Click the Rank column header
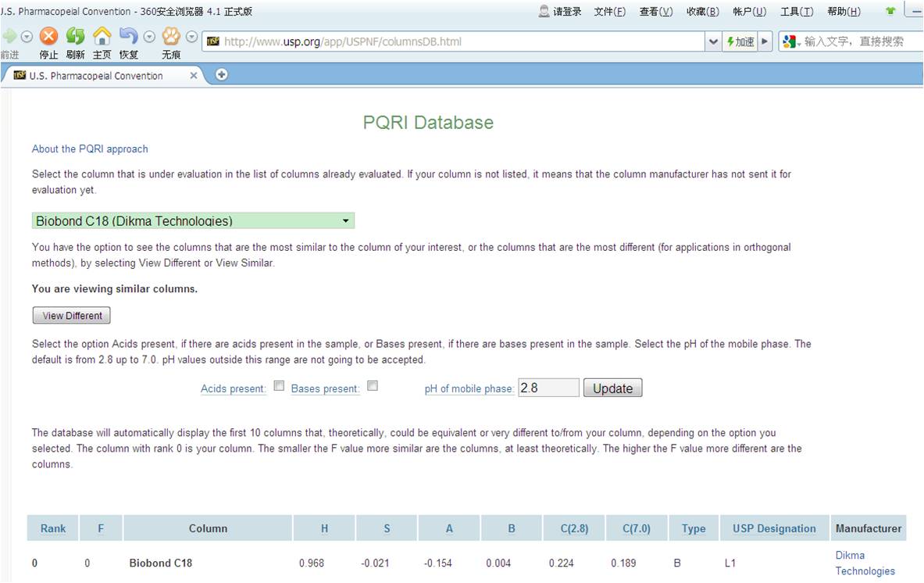Viewport: 924px width, 583px height. tap(53, 529)
